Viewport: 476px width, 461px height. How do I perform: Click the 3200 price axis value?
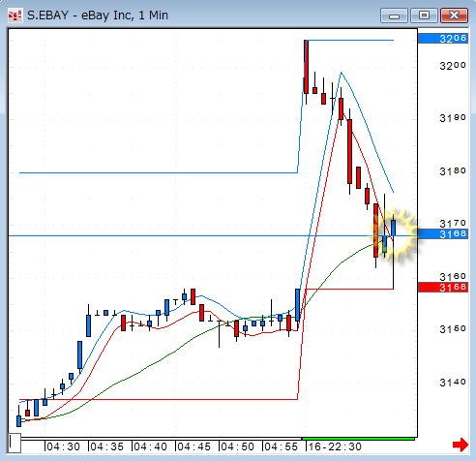coord(453,66)
